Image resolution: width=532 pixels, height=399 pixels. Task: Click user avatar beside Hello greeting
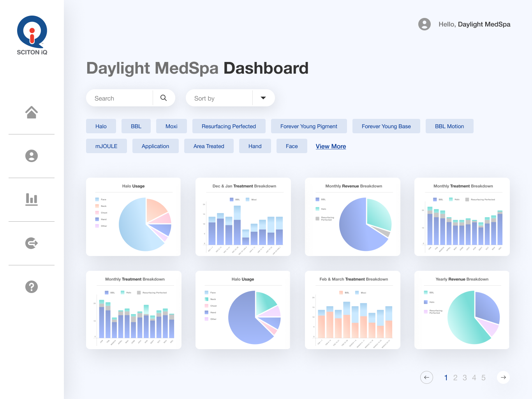(425, 24)
